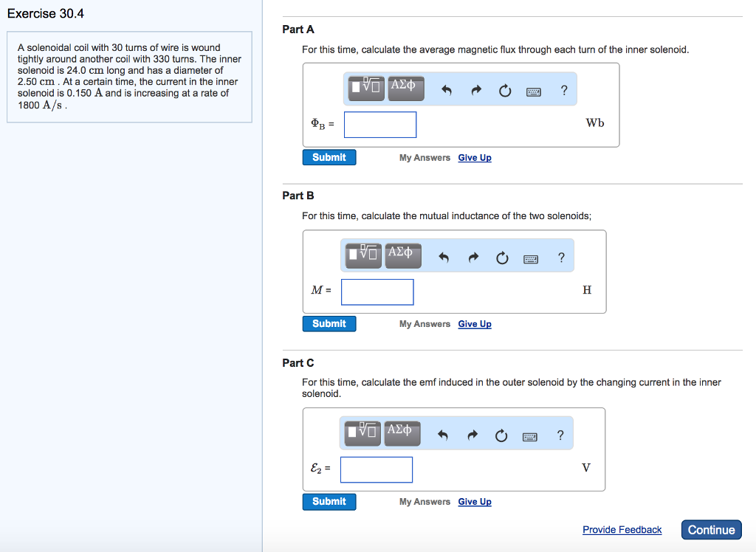The width and height of the screenshot is (756, 552).
Task: Reset the answer field in Part C
Action: [501, 436]
